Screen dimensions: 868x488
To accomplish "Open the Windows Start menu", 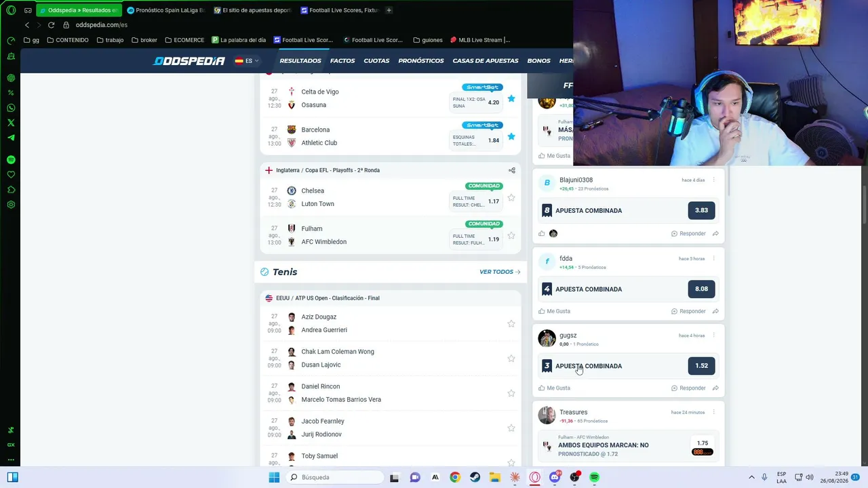I will click(274, 477).
